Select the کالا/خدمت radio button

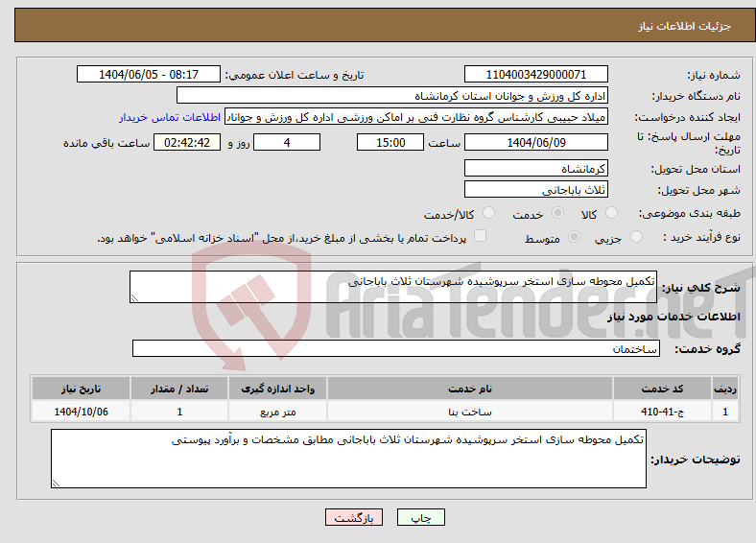click(x=489, y=213)
